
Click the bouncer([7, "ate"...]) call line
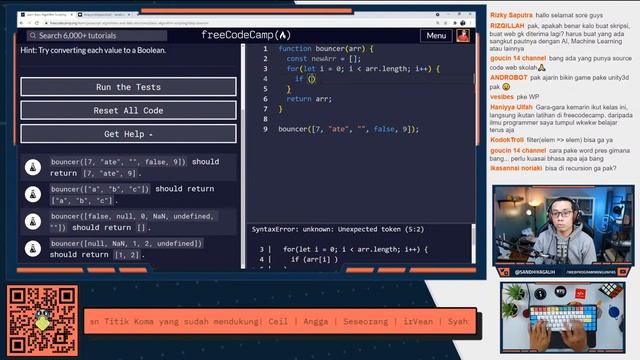click(x=348, y=129)
